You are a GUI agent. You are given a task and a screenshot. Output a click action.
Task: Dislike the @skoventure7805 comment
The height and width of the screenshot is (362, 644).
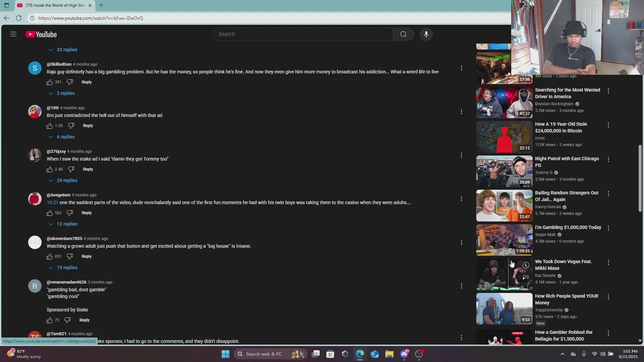point(70,256)
